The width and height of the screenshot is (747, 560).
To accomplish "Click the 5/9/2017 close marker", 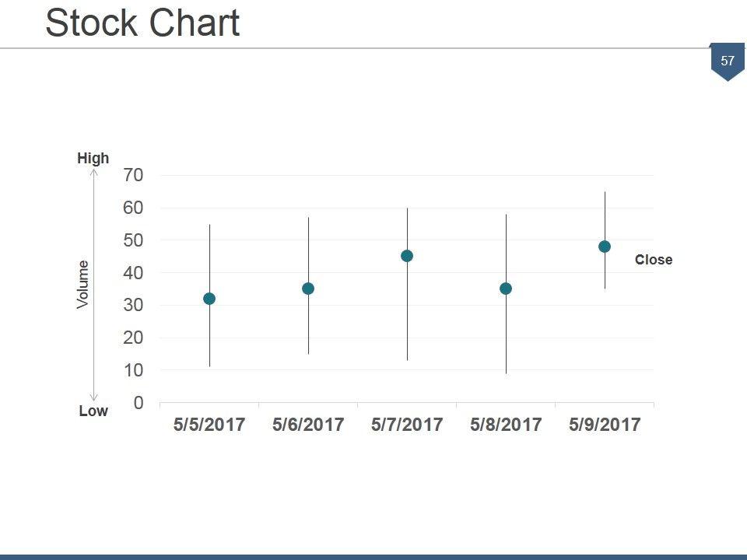I will point(605,247).
